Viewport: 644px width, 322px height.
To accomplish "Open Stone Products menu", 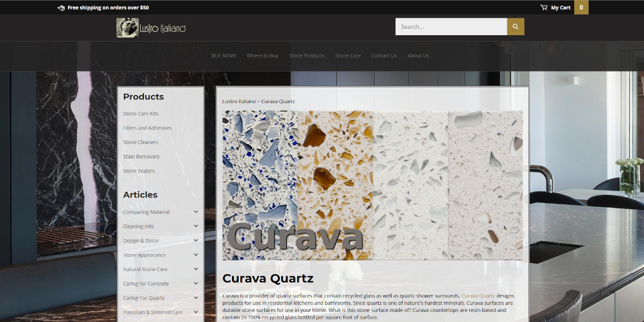I will (x=307, y=55).
